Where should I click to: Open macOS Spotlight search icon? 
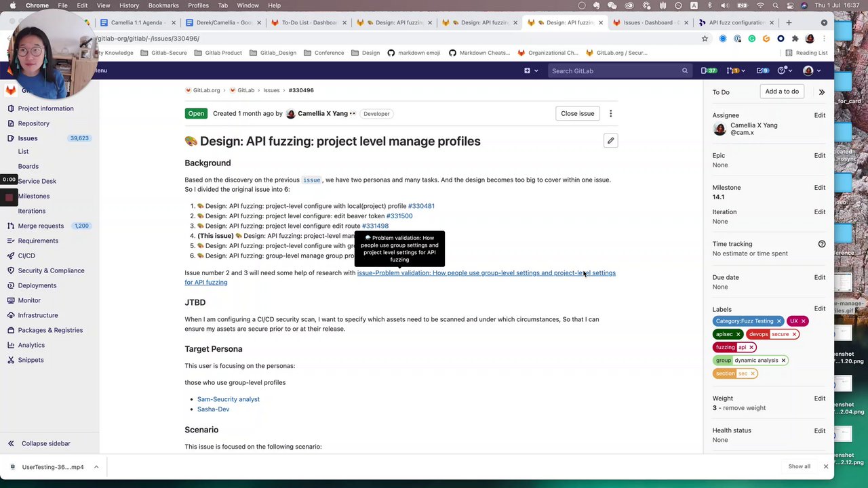click(775, 5)
